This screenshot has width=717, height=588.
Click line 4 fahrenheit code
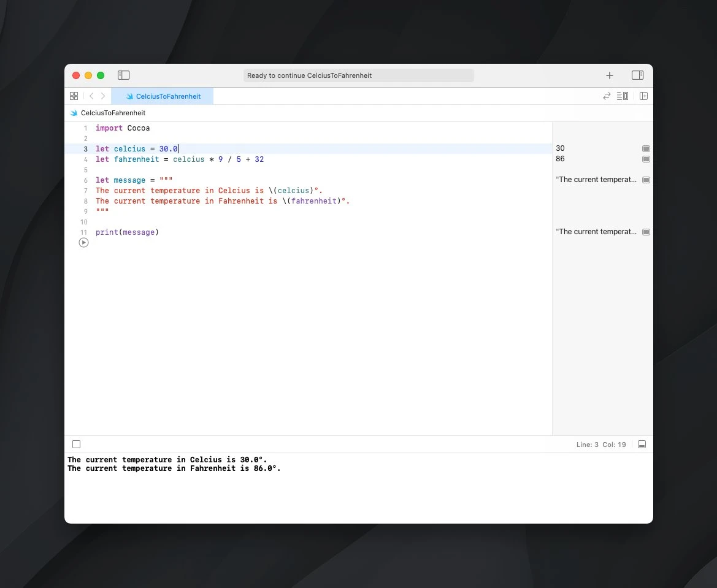pyautogui.click(x=180, y=159)
